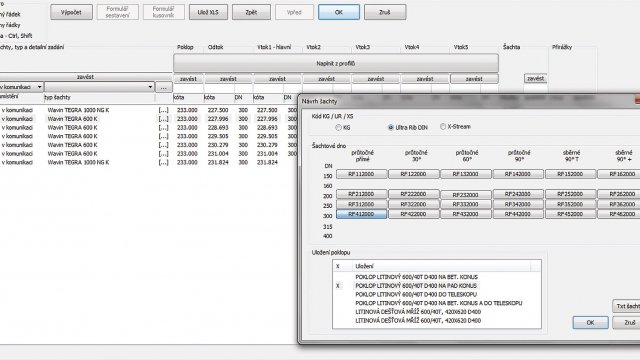Click zavést under the Vtok2 column
Screen dimensions: 640x360
coord(327,79)
